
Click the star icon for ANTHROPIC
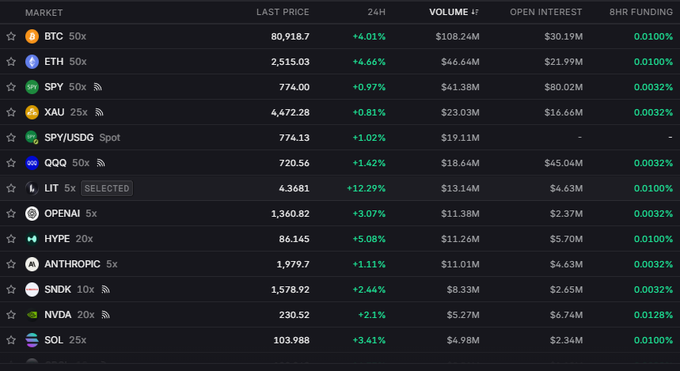[x=11, y=264]
